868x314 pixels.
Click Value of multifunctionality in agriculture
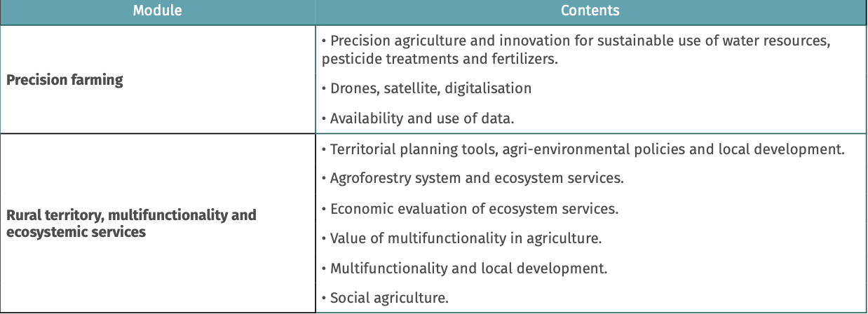461,238
